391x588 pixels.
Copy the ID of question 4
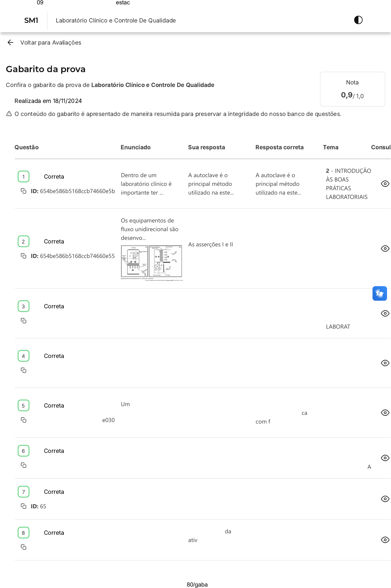[x=24, y=370]
